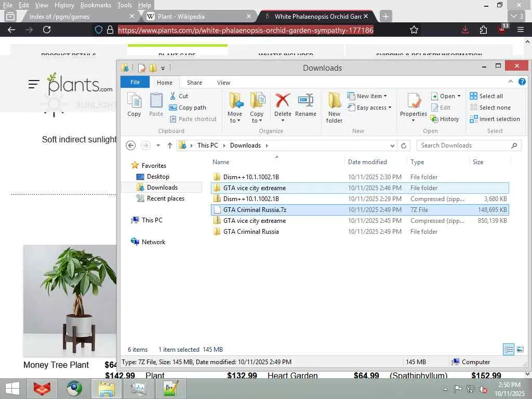Viewport: 532px width, 399px height.
Task: Open Firefox Bookmarks menu
Action: pos(96,5)
